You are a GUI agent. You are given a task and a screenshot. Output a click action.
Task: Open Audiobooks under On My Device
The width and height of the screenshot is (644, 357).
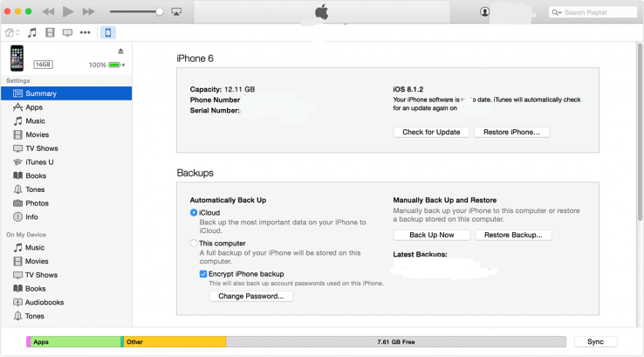tap(66, 302)
